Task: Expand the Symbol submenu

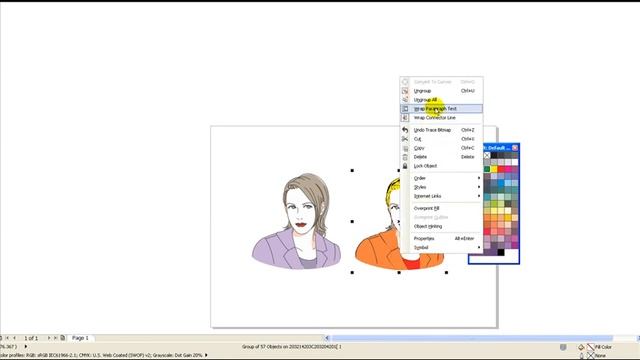Action: click(442, 247)
